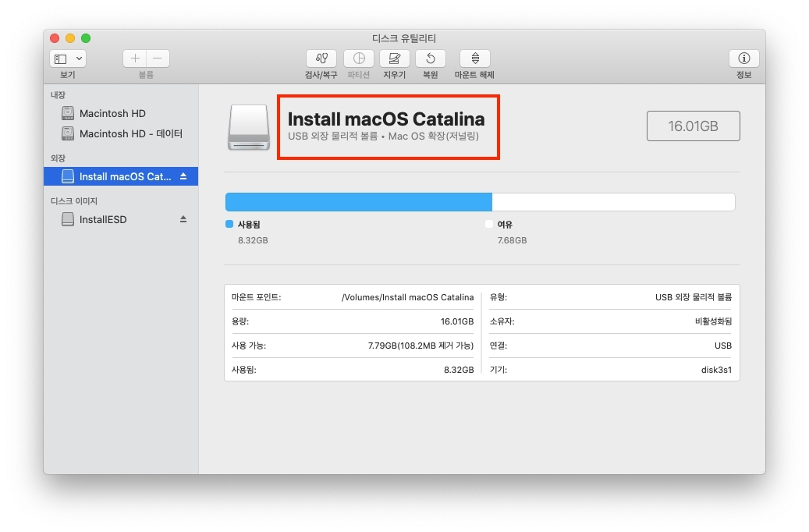
Task: Eject the Install macOS Catalina volume
Action: pyautogui.click(x=183, y=176)
